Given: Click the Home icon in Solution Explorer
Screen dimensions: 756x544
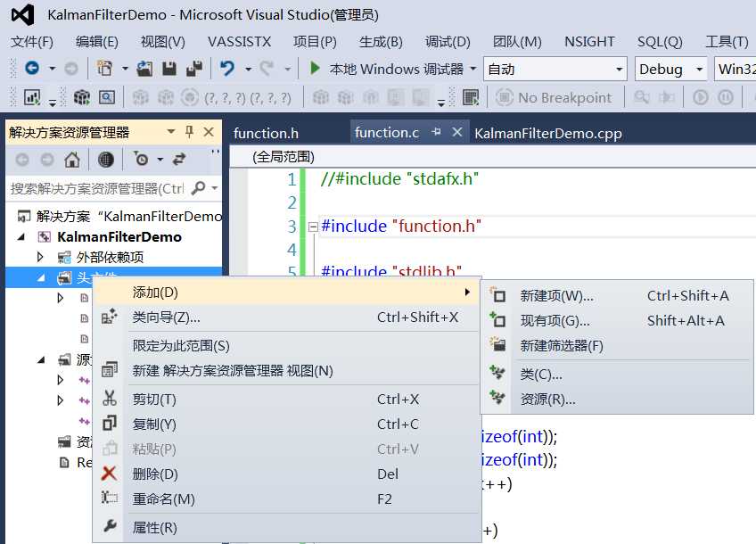Looking at the screenshot, I should [x=72, y=159].
